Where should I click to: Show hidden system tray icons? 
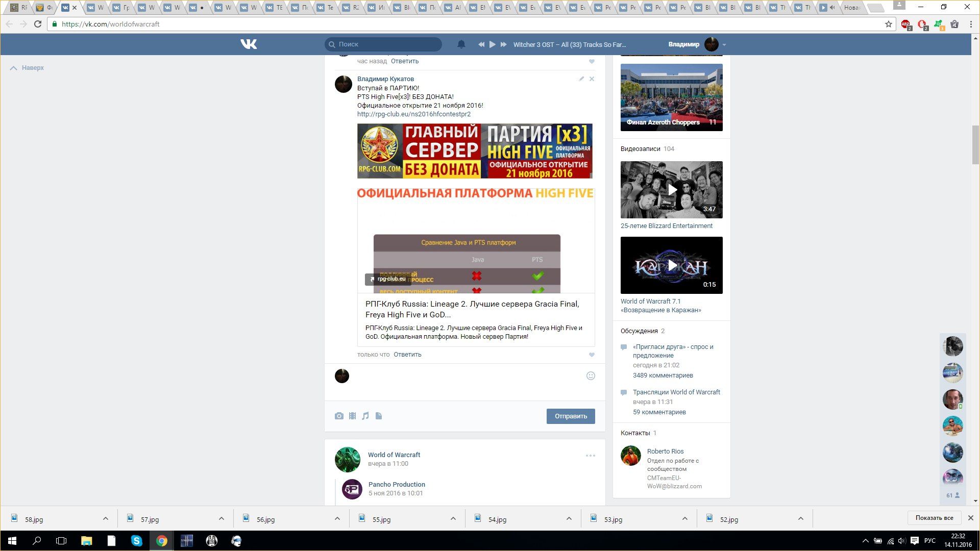(x=865, y=541)
